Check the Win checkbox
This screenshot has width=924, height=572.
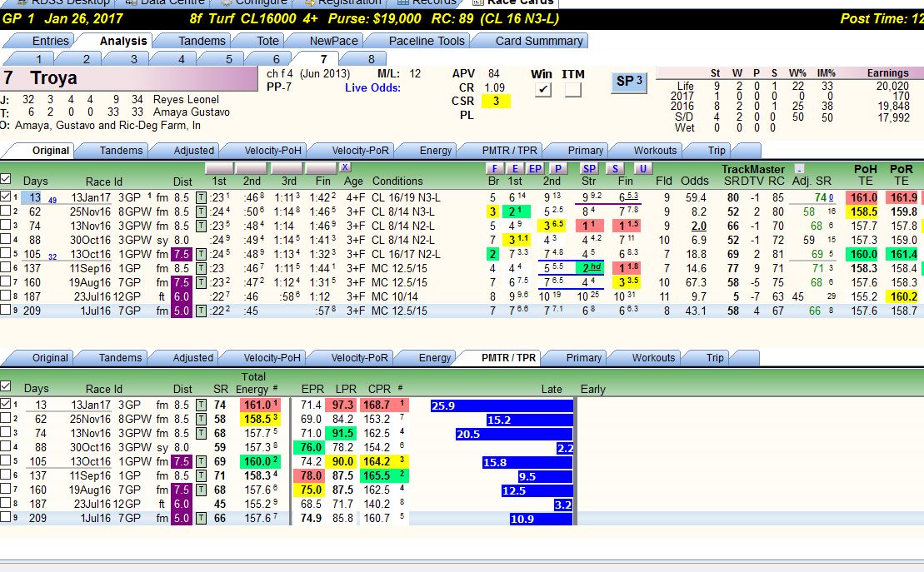click(x=542, y=90)
